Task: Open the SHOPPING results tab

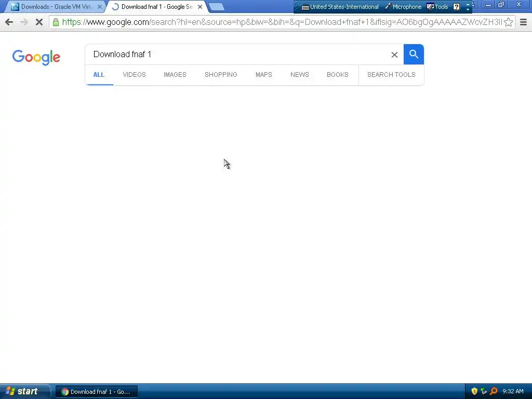Action: click(221, 75)
